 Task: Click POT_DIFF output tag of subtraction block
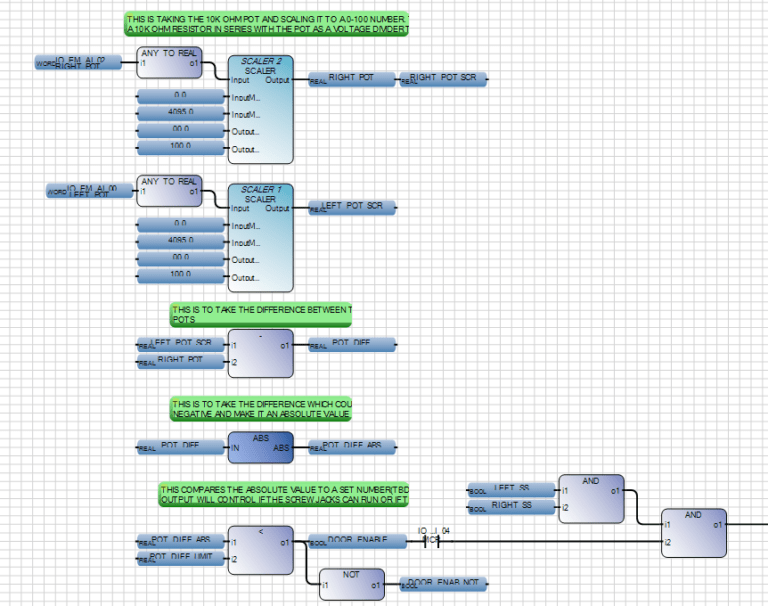tap(352, 344)
